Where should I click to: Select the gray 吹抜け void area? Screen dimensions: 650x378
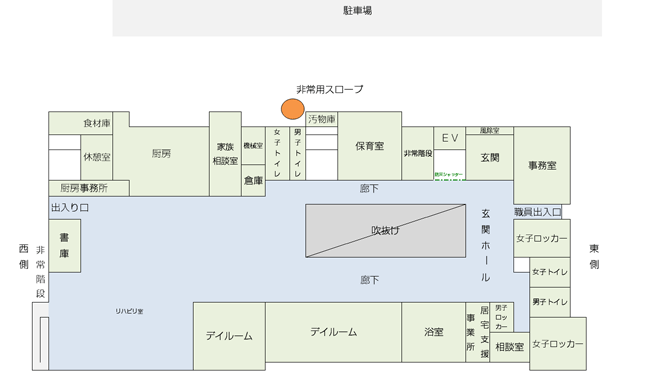coord(386,230)
